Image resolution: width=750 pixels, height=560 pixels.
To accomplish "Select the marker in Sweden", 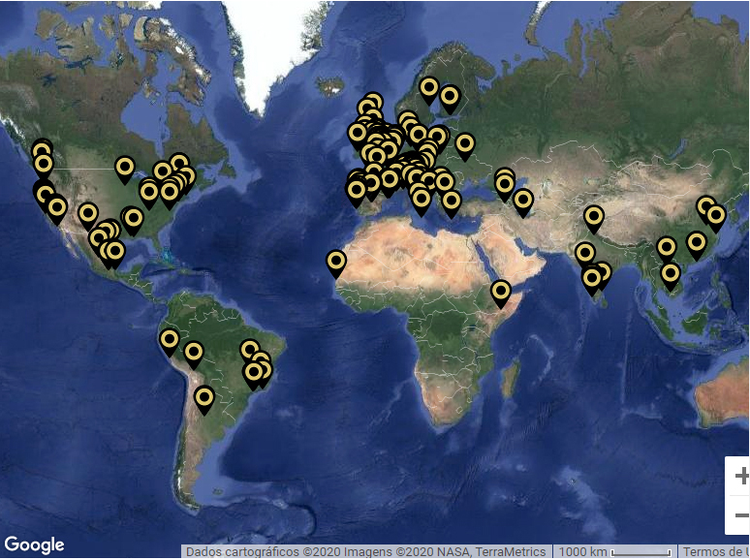I will point(429,91).
